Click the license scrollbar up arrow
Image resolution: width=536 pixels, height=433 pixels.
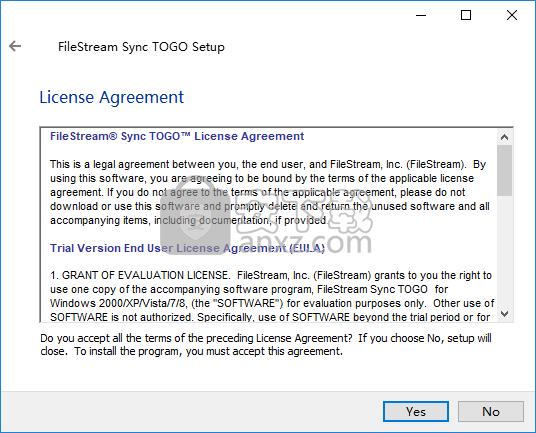(505, 137)
